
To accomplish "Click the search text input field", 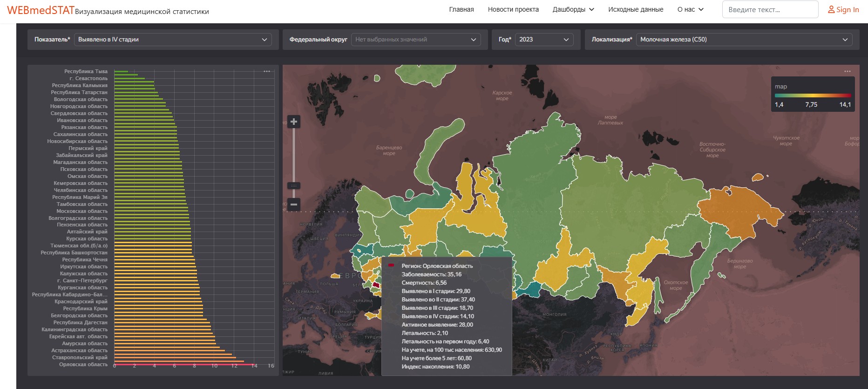I will tap(770, 9).
